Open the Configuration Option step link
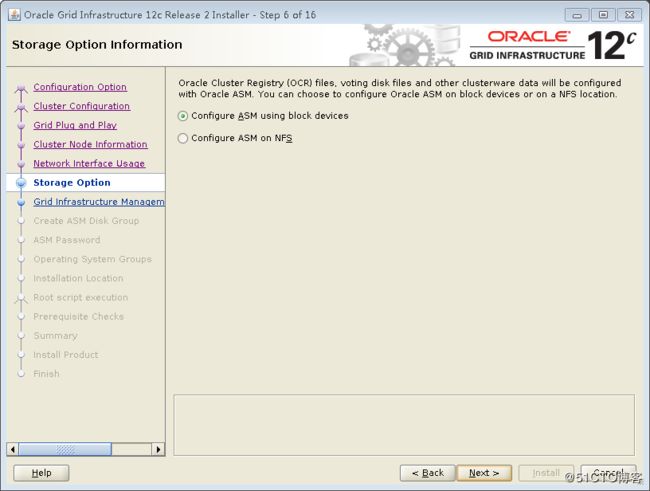 pyautogui.click(x=80, y=87)
